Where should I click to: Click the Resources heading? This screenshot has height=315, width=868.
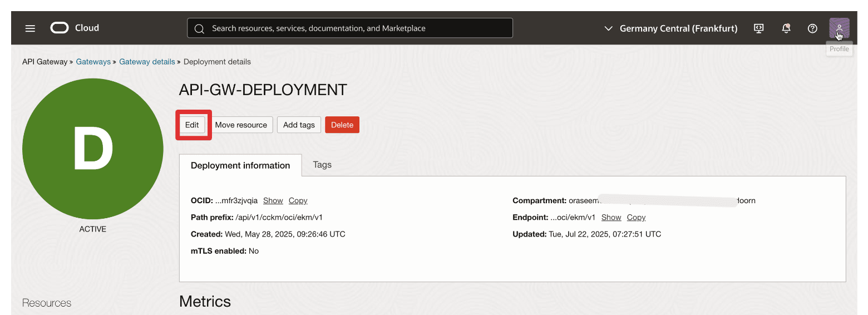[47, 303]
